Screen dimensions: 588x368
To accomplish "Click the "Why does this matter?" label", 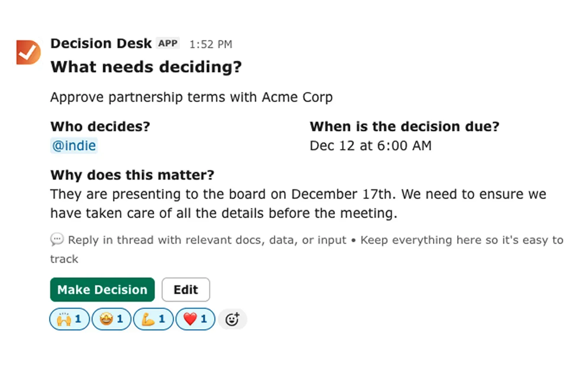I will click(132, 175).
